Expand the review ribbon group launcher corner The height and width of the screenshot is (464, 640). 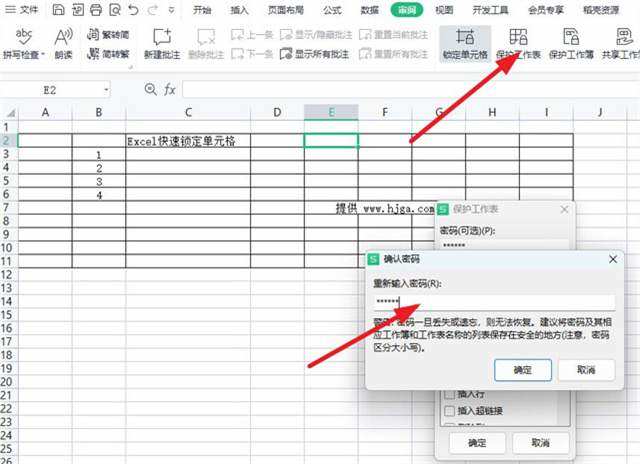pos(131,67)
